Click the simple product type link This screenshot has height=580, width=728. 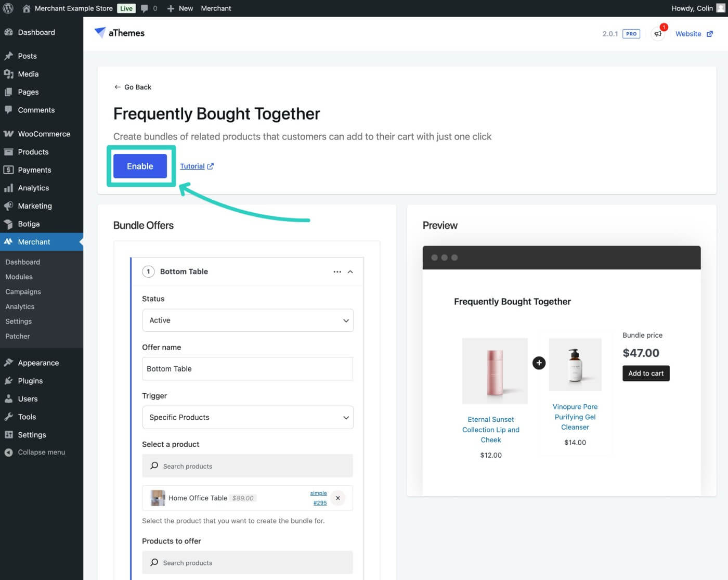pyautogui.click(x=318, y=493)
